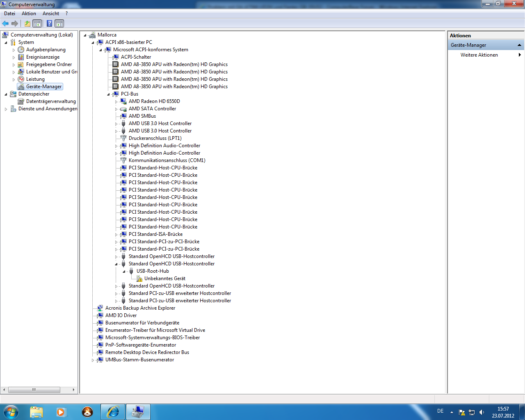Screen dimensions: 525x420
Task: Expand the Dienste und Anwendungen node
Action: [6, 109]
